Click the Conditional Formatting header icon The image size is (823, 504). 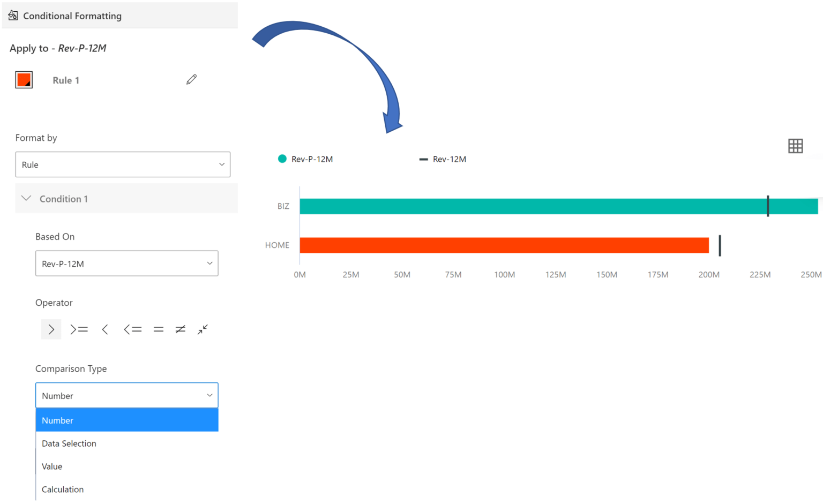(x=13, y=16)
